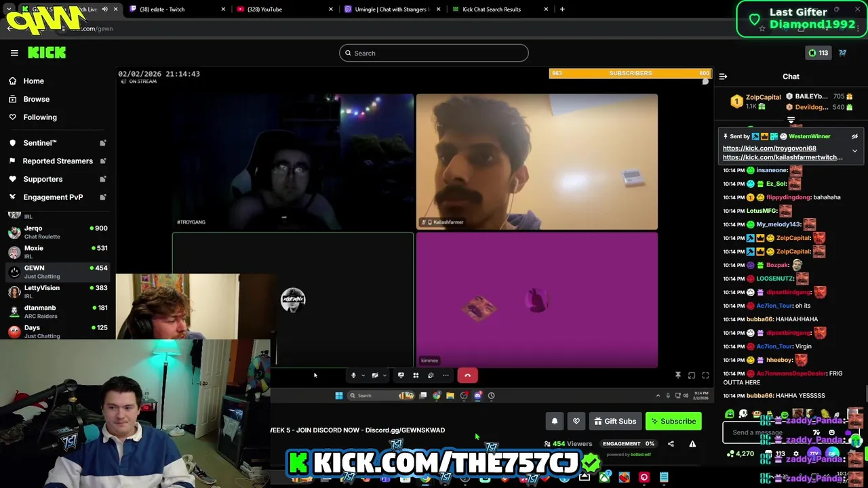
Task: Click the Following link in sidebar
Action: (x=40, y=117)
